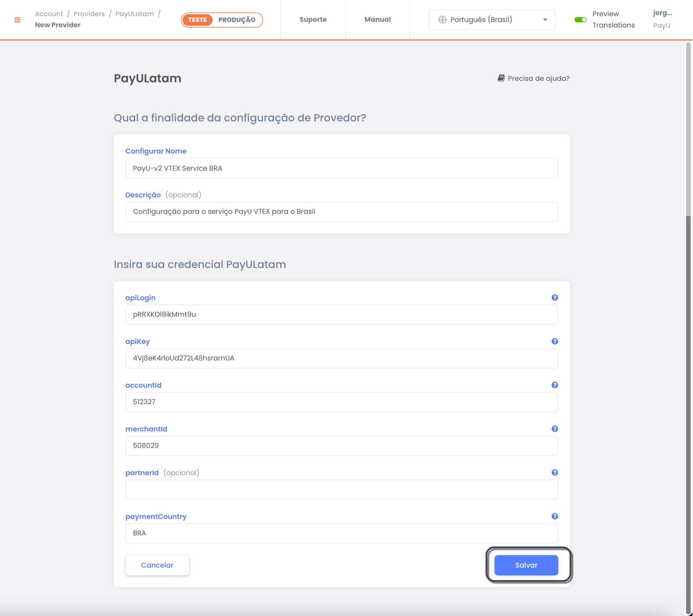Image resolution: width=693 pixels, height=616 pixels.
Task: Go to PayULatam breadcrumb
Action: pyautogui.click(x=134, y=14)
